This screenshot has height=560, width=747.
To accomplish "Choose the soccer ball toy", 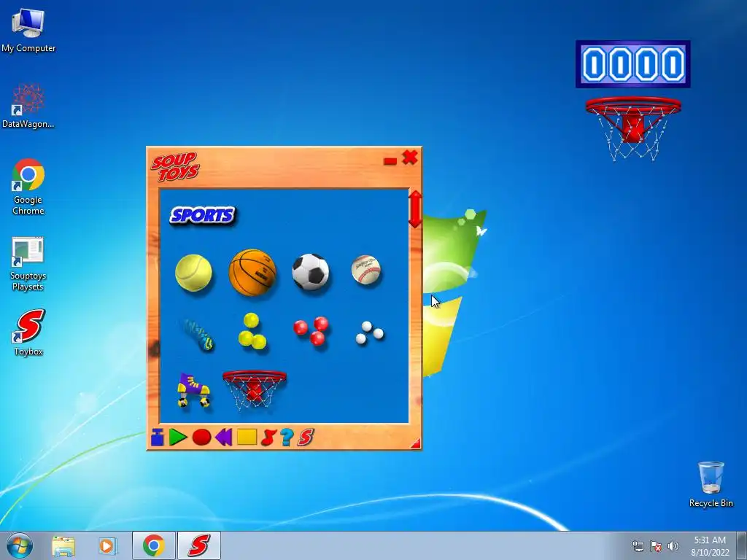I will click(311, 272).
